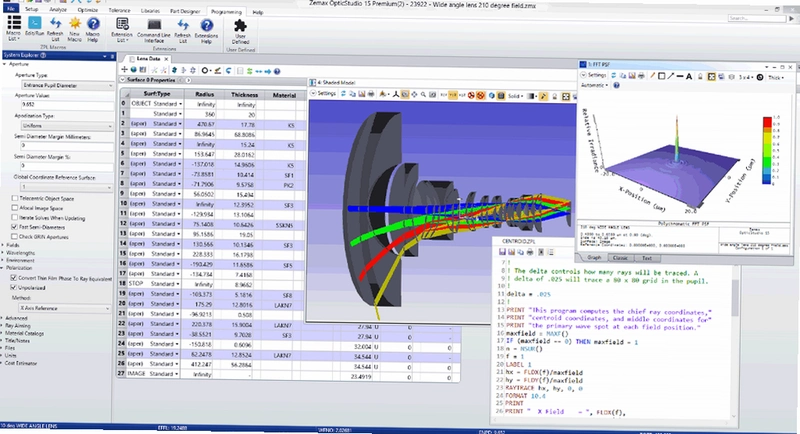Select the text annotation A tool in FFT PSF
This screenshot has width=800, height=434.
689,76
